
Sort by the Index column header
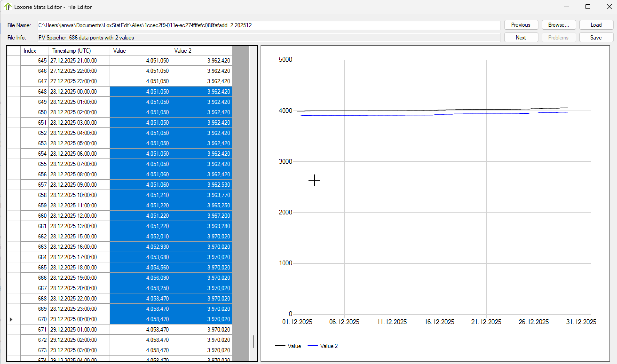34,51
